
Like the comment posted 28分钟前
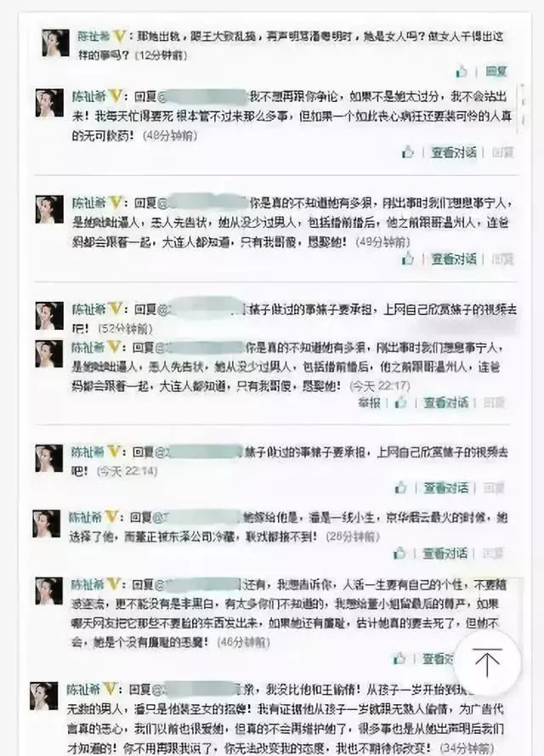(x=399, y=553)
